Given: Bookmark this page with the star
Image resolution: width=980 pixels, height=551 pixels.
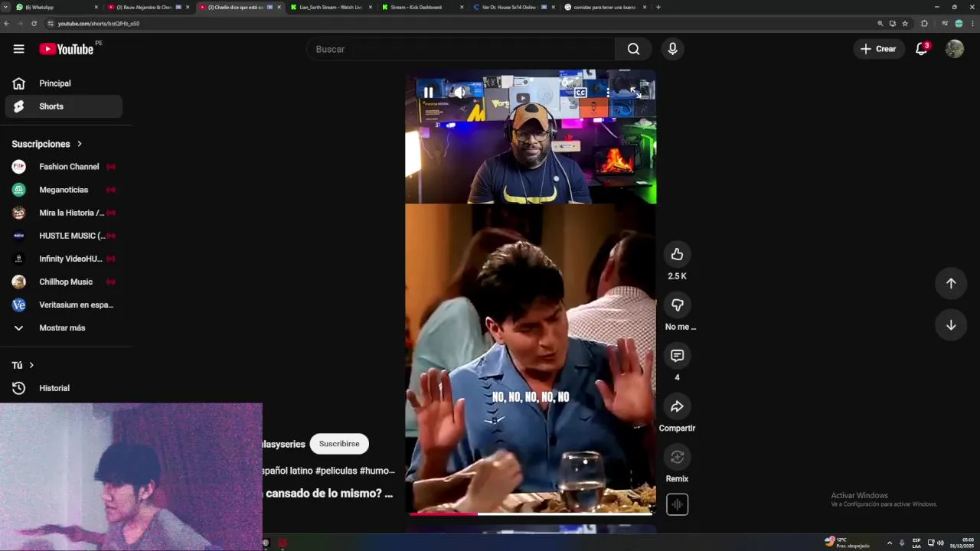Looking at the screenshot, I should (905, 24).
